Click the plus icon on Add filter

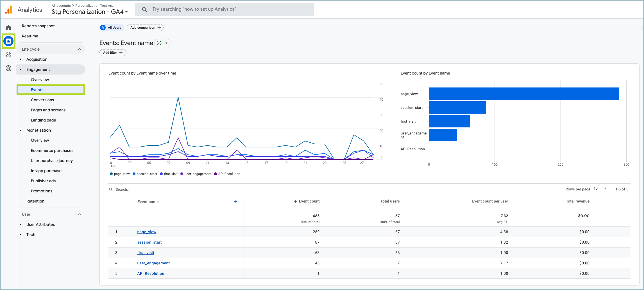pos(121,53)
